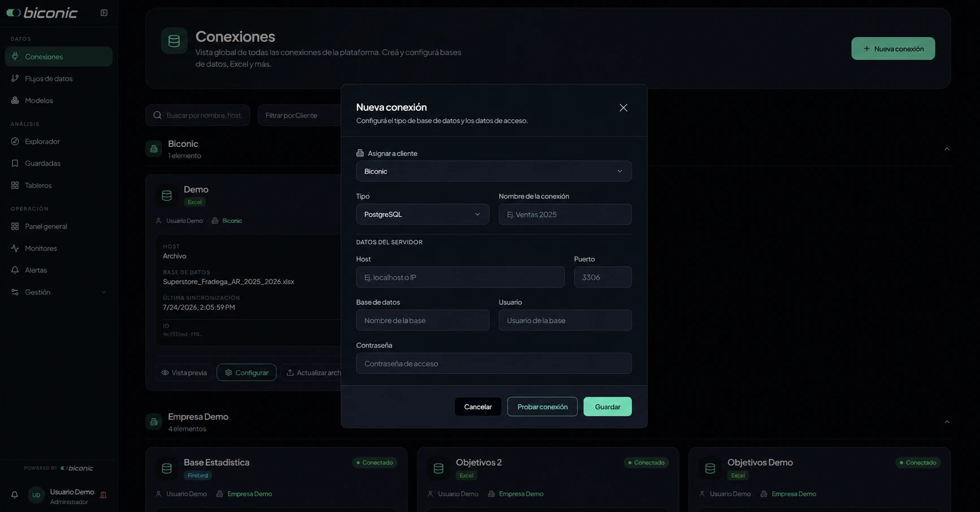This screenshot has height=512, width=980.
Task: Collapse the sidebar with the panel icon
Action: coord(104,13)
